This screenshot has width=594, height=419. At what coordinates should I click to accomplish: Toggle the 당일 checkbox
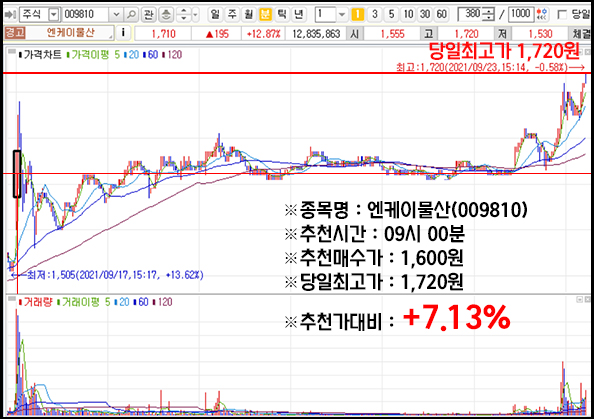coord(563,14)
